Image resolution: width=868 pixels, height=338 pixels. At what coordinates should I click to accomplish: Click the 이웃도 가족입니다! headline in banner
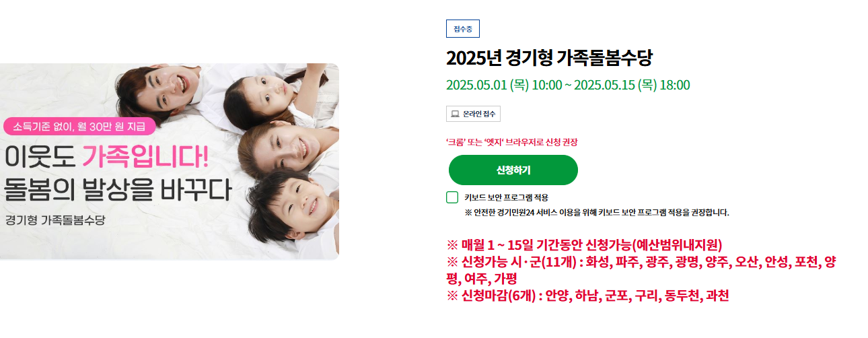coord(107,156)
